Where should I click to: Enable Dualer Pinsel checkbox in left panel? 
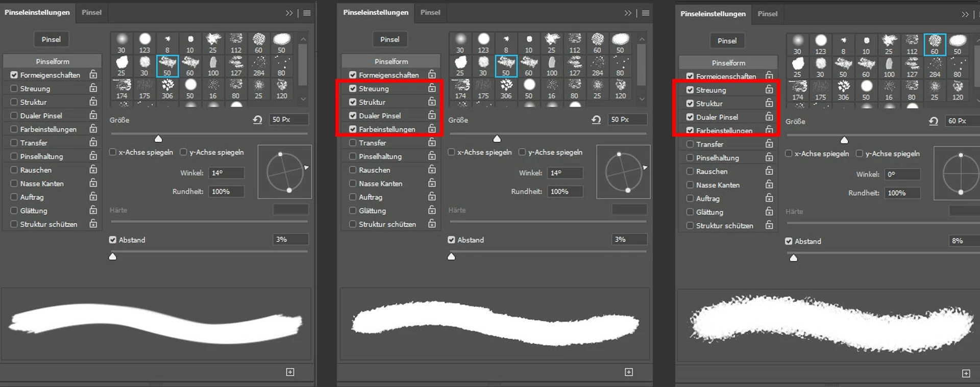tap(14, 115)
